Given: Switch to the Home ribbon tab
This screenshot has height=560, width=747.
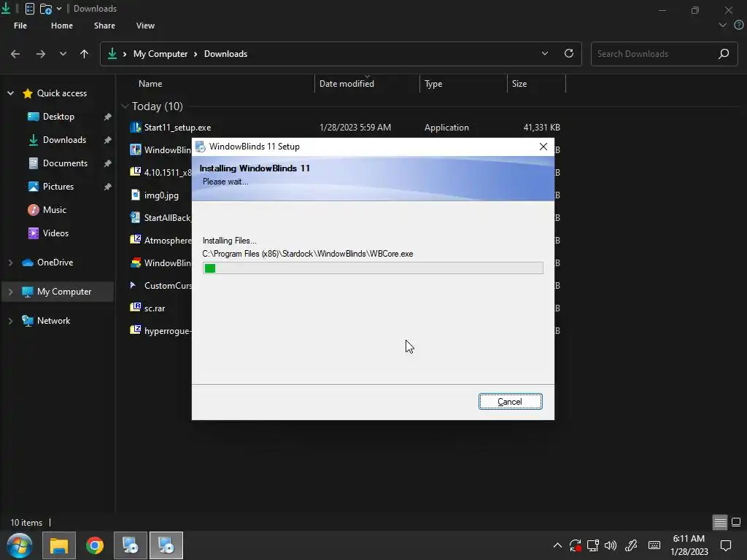Looking at the screenshot, I should pyautogui.click(x=62, y=26).
